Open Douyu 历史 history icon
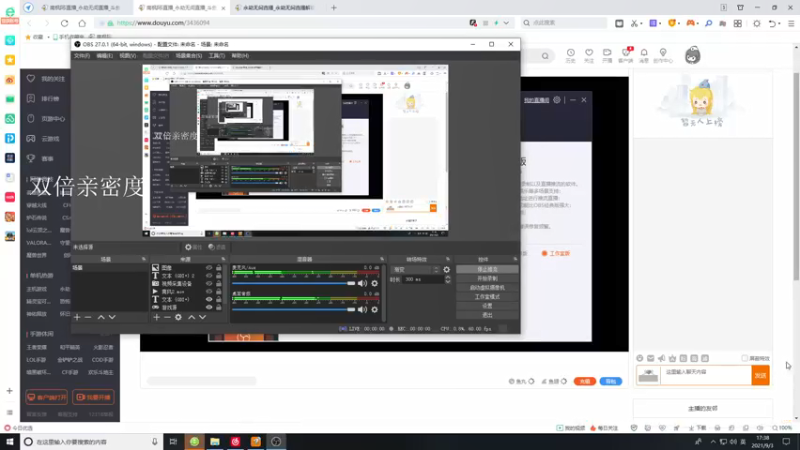The height and width of the screenshot is (450, 800). 570,56
